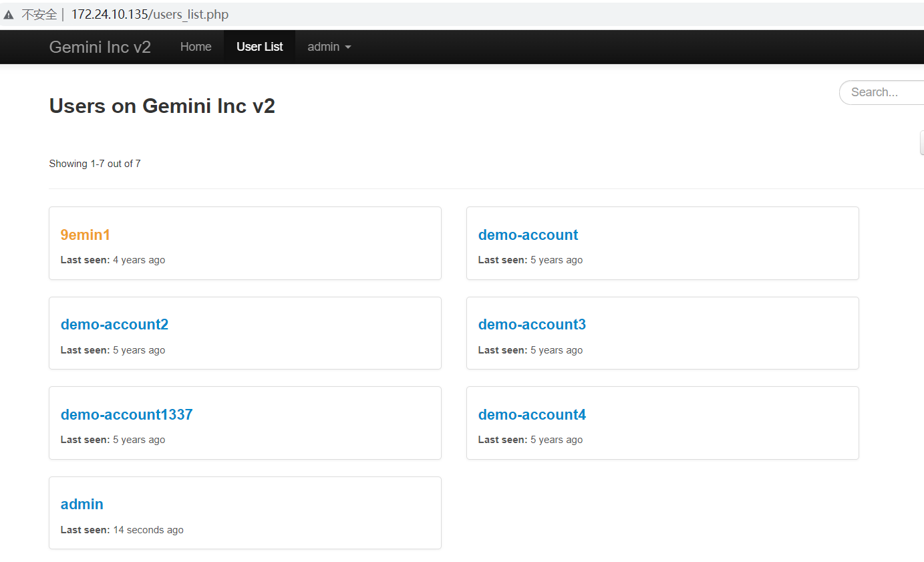Click Last seen text under demo-account1337
The image size is (924, 562).
pyautogui.click(x=113, y=440)
